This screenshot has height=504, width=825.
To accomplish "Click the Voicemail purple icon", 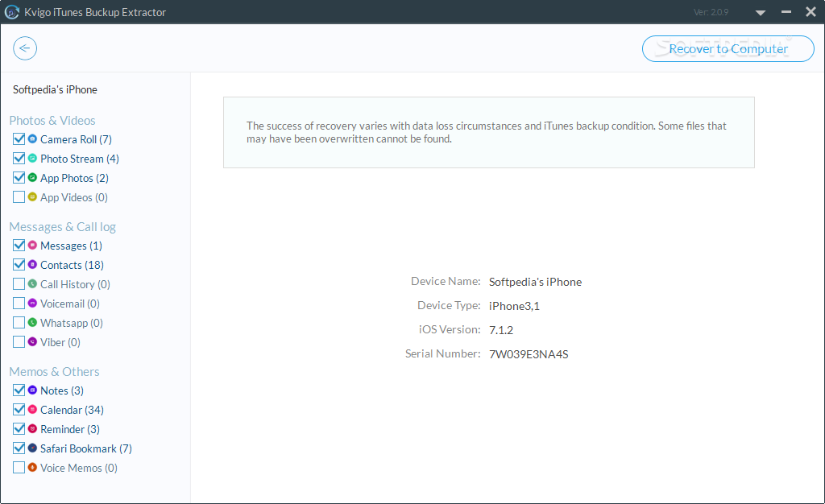I will pyautogui.click(x=32, y=304).
